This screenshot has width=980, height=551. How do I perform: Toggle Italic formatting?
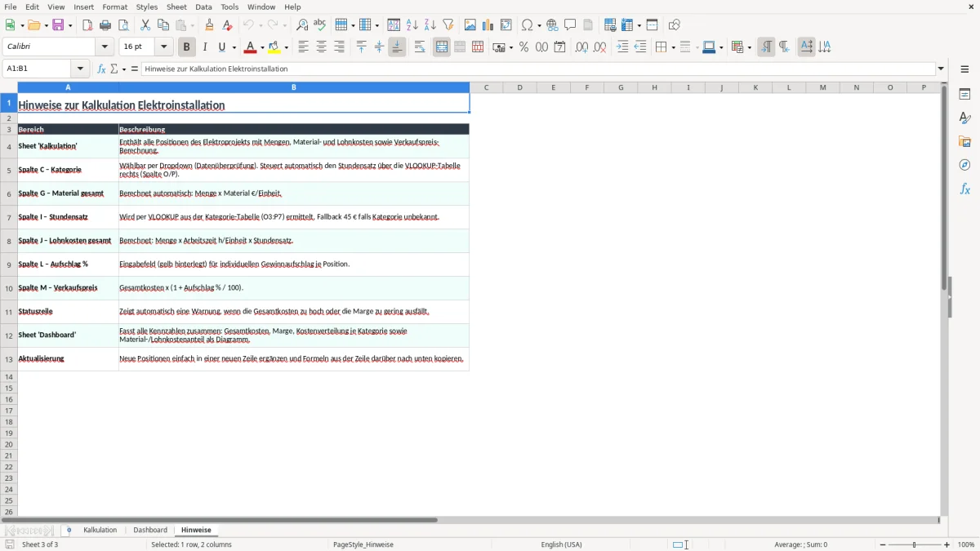pyautogui.click(x=205, y=47)
